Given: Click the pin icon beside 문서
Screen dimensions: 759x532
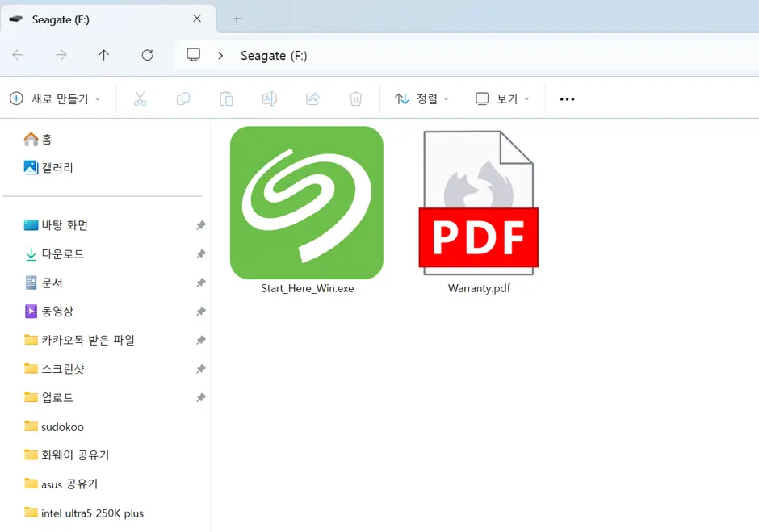Looking at the screenshot, I should pos(201,283).
